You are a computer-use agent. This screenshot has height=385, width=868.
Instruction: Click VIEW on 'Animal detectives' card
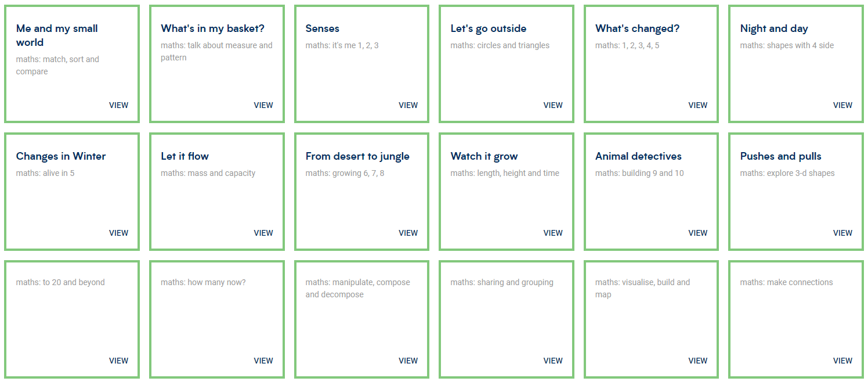coord(697,233)
